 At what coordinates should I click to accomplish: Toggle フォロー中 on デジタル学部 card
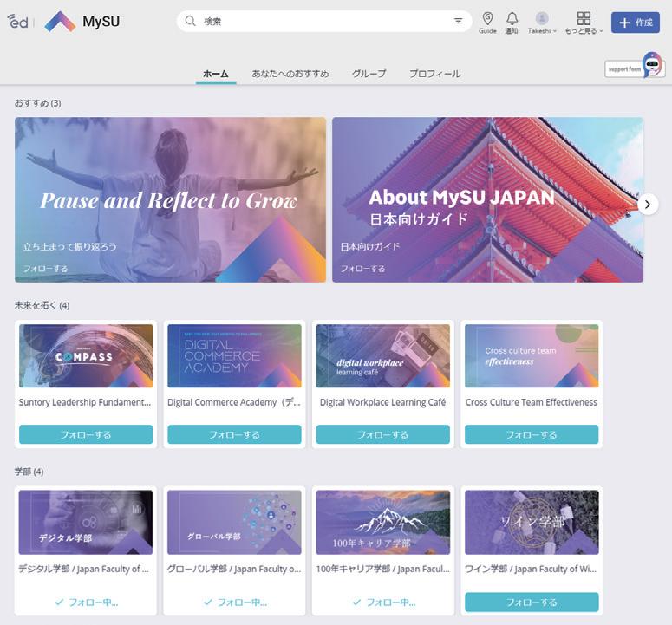(86, 602)
